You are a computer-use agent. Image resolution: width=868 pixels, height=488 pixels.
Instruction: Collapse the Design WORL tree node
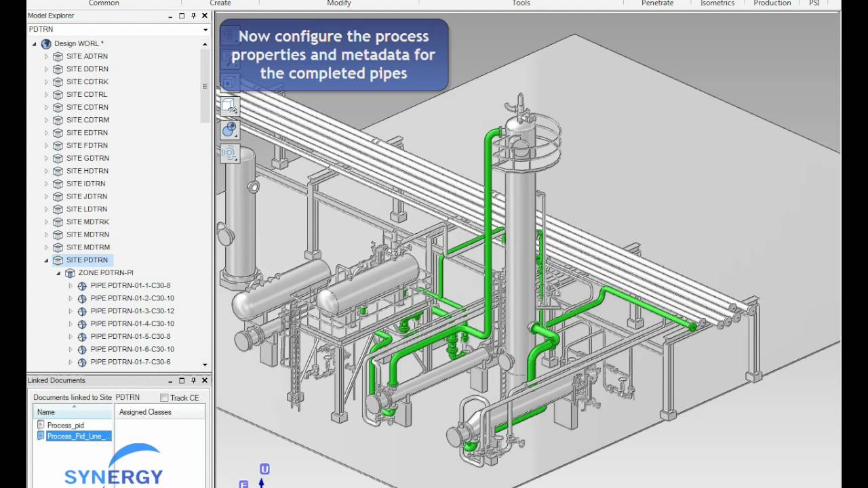pyautogui.click(x=35, y=44)
